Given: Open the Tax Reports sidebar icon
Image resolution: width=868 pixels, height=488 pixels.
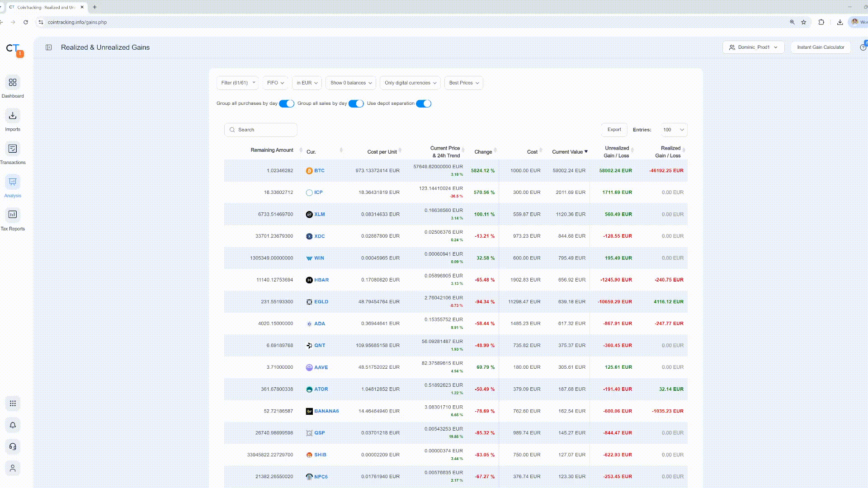Looking at the screenshot, I should 13,215.
